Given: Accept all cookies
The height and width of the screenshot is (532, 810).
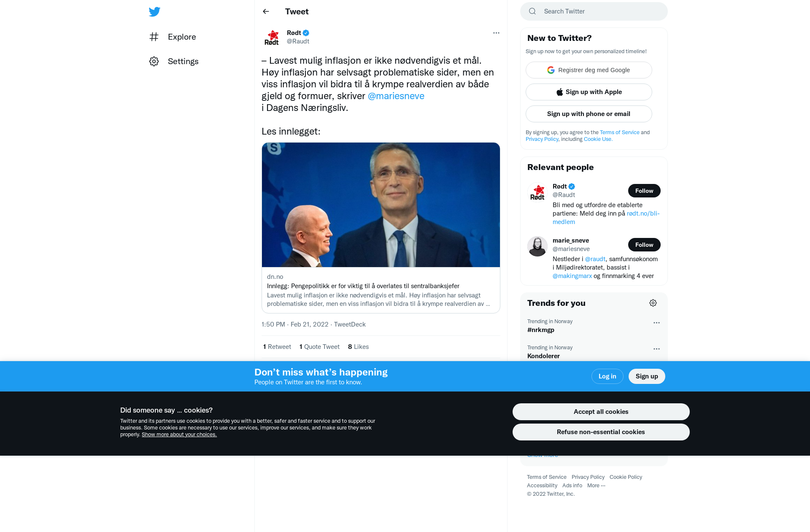Looking at the screenshot, I should (601, 412).
